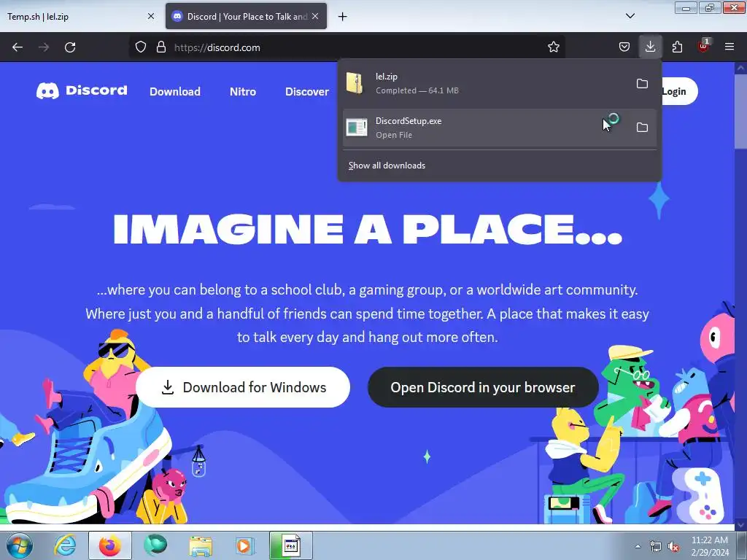Open the Nitro nav link
This screenshot has width=747, height=560.
(243, 91)
